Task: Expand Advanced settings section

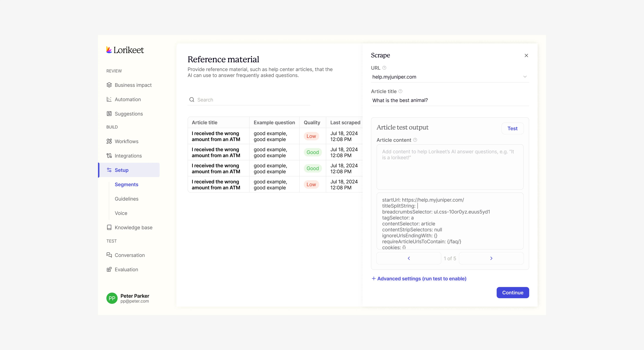Action: coord(419,279)
